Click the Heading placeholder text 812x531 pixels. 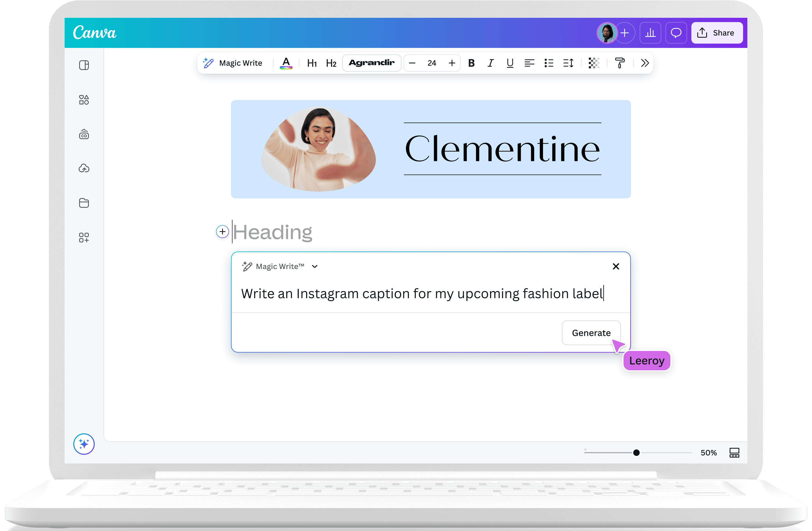272,233
